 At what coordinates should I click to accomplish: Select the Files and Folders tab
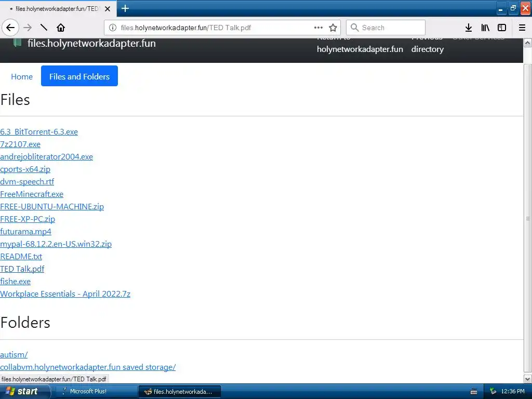pyautogui.click(x=79, y=76)
